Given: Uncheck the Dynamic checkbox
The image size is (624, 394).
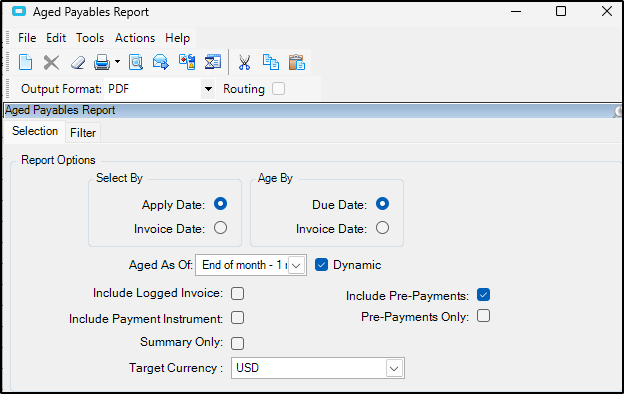Looking at the screenshot, I should 321,265.
